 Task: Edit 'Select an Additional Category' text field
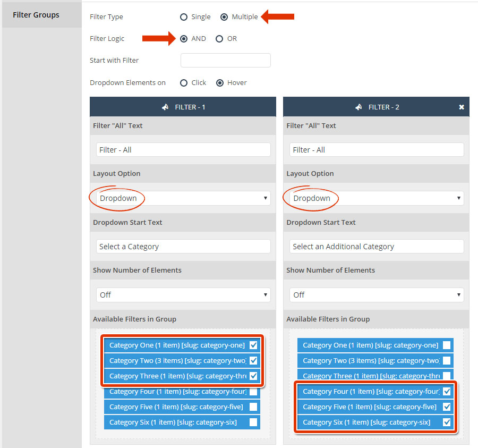[x=377, y=247]
